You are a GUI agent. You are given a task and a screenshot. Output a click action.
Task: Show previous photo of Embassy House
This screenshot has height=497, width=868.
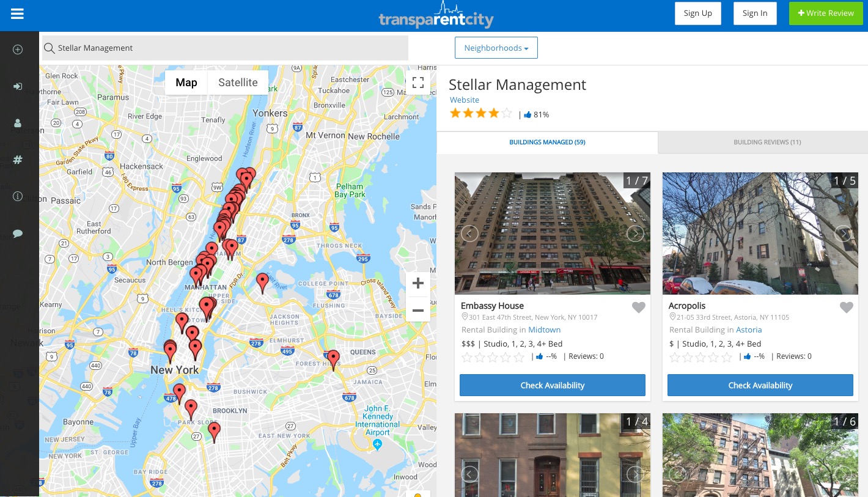(x=469, y=233)
